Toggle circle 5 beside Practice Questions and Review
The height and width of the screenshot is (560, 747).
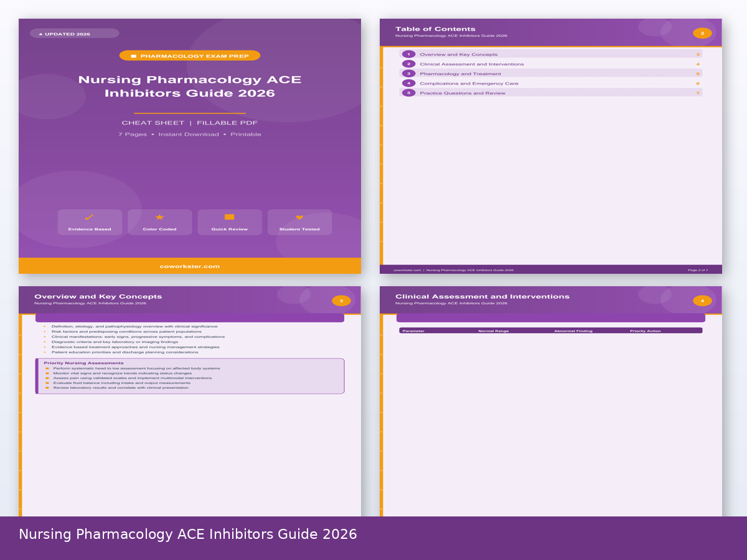coord(408,93)
